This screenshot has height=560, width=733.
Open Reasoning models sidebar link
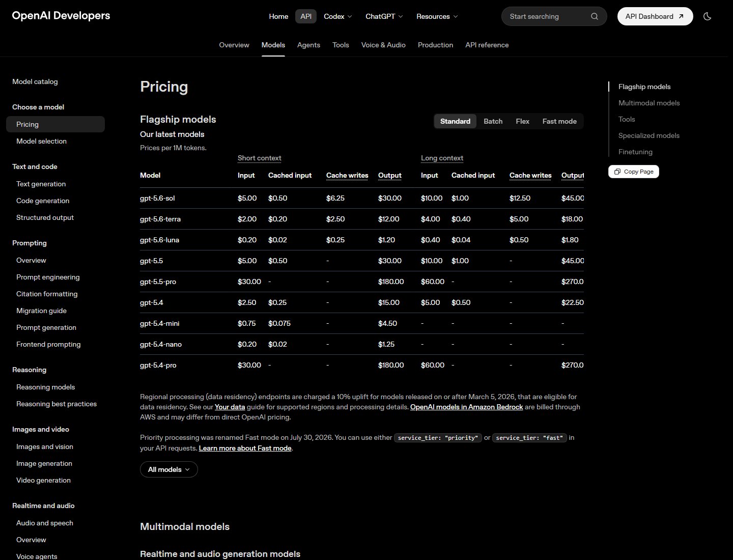tap(45, 387)
